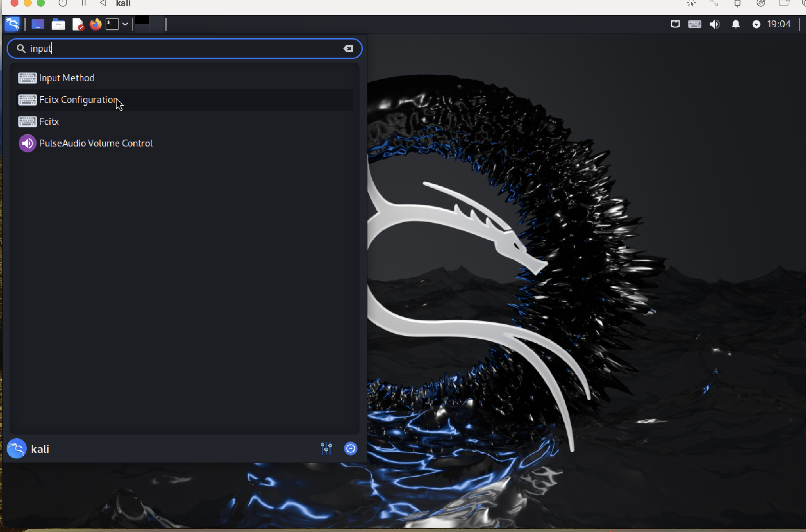This screenshot has width=806, height=532.
Task: Click the kali username label
Action: click(40, 449)
